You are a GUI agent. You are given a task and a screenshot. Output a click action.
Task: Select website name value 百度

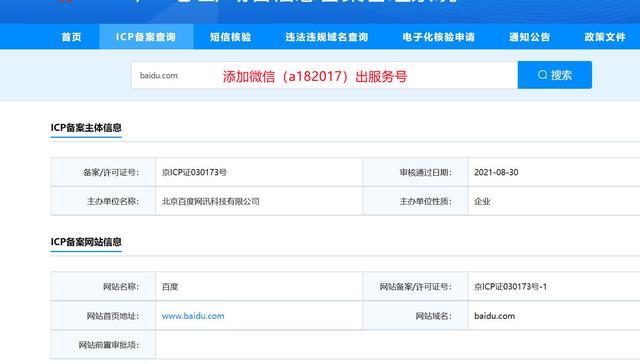(x=170, y=287)
